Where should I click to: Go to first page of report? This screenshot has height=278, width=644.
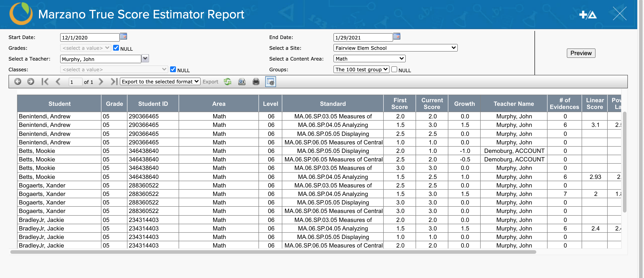tap(45, 82)
